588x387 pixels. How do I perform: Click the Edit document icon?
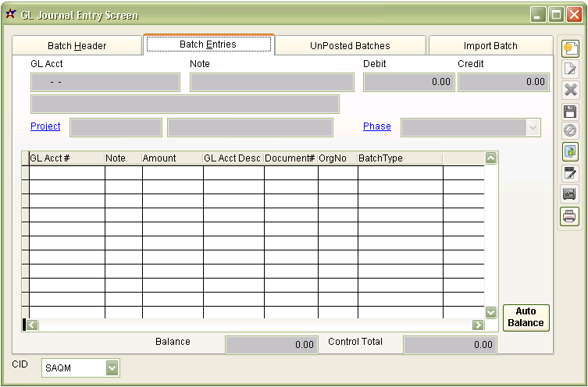[x=570, y=69]
